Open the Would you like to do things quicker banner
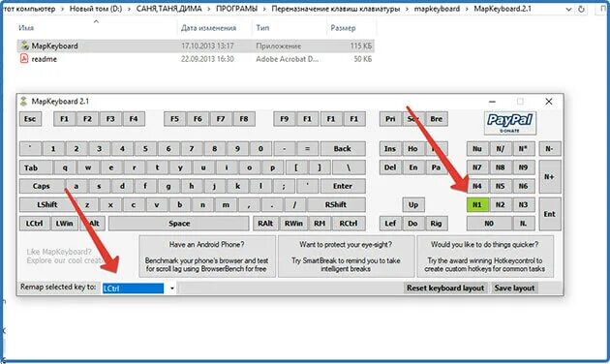The image size is (610, 364). click(485, 257)
